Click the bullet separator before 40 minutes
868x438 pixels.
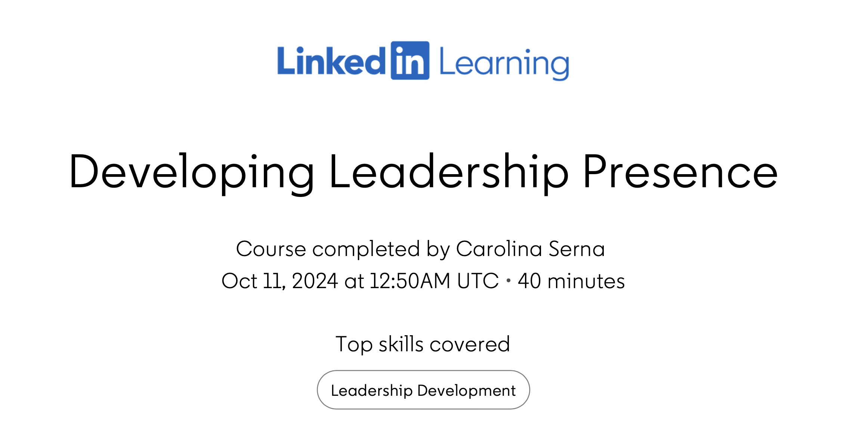click(x=509, y=281)
